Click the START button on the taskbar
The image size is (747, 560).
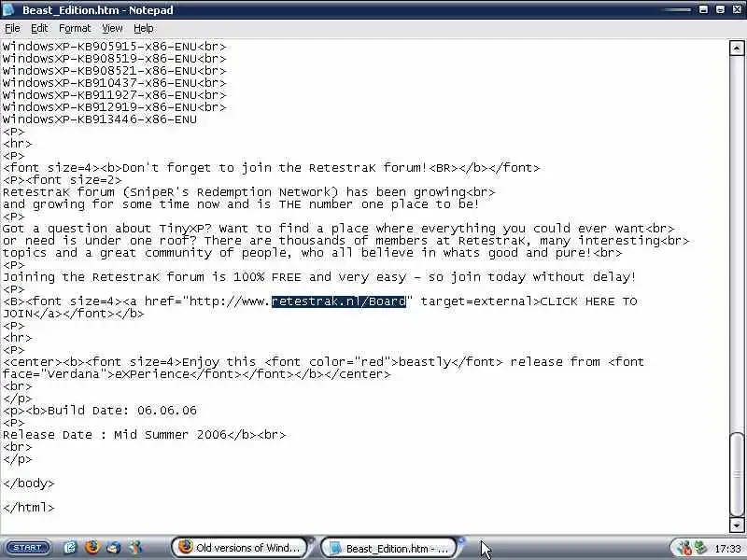28,548
